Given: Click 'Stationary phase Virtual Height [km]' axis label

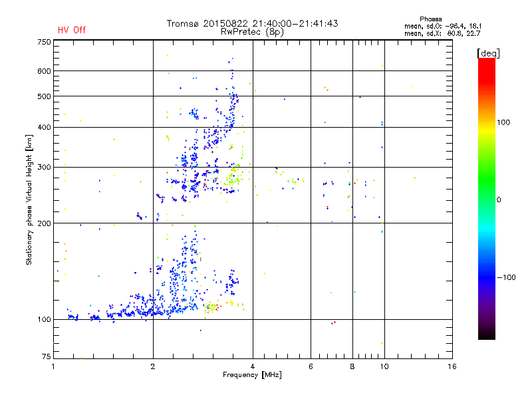Looking at the screenshot, I should coord(29,199).
